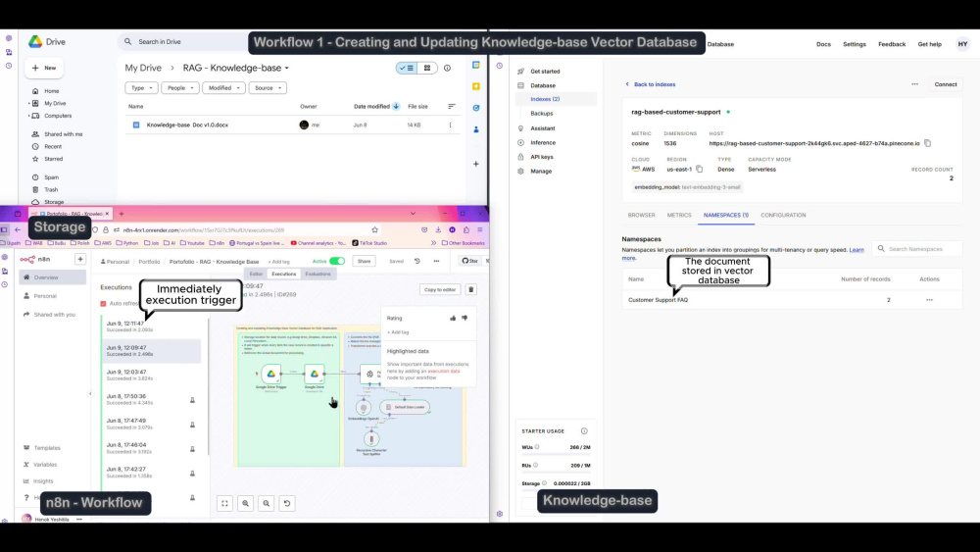The image size is (980, 552).
Task: Expand Computers tree arrow in Drive
Action: tap(28, 116)
